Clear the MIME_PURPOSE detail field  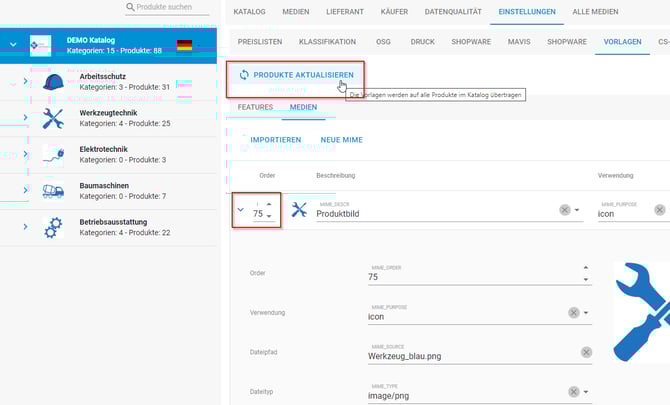pyautogui.click(x=574, y=313)
